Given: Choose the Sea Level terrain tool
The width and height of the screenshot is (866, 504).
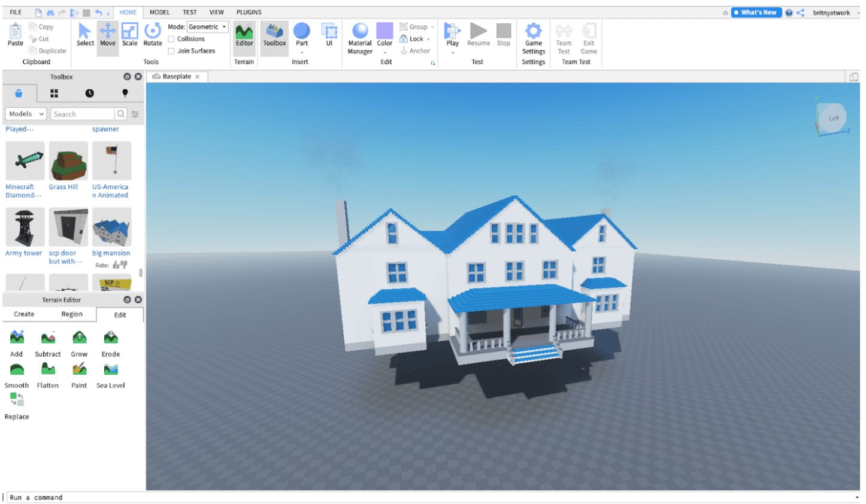Looking at the screenshot, I should 111,370.
